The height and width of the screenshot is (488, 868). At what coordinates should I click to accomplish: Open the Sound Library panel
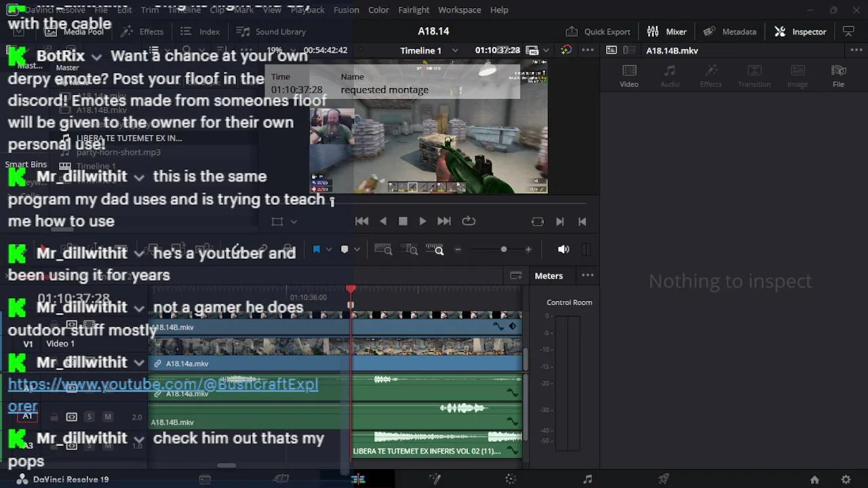click(x=271, y=31)
